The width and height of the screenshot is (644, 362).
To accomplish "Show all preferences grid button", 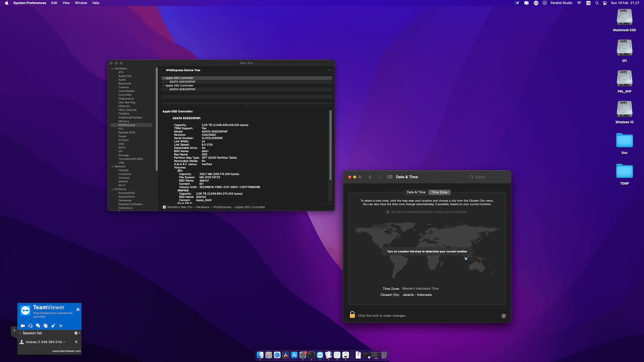I will point(390,177).
